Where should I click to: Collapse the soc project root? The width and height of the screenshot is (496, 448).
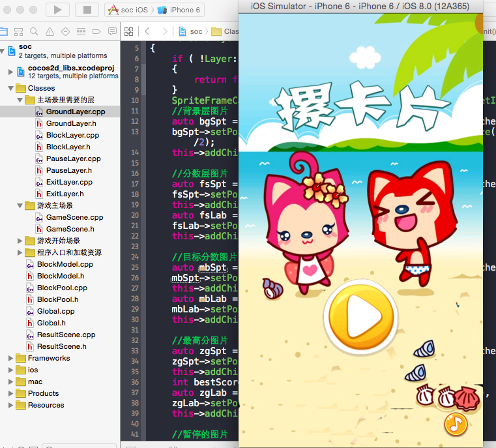pyautogui.click(x=3, y=51)
